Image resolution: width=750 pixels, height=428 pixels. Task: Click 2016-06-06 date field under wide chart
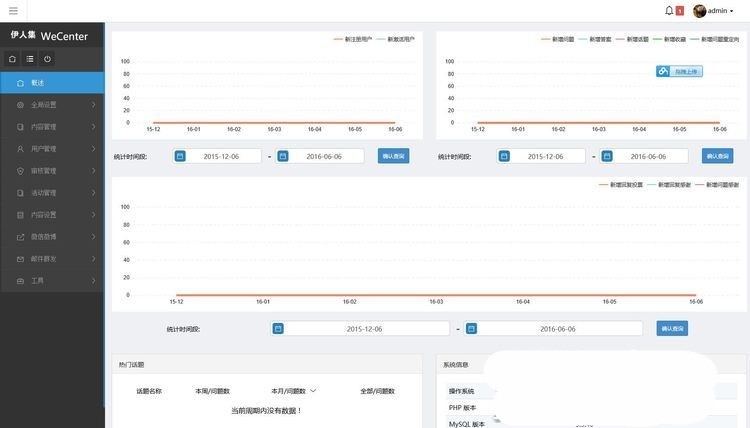click(x=558, y=329)
